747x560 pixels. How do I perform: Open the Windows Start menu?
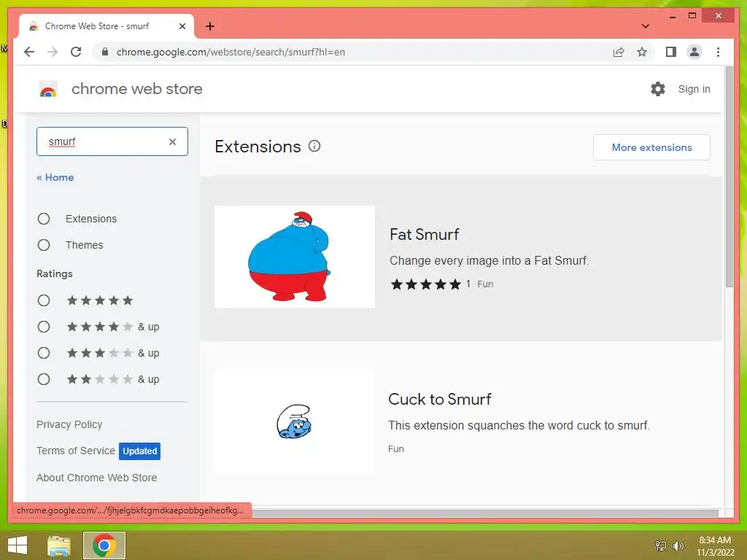(18, 545)
